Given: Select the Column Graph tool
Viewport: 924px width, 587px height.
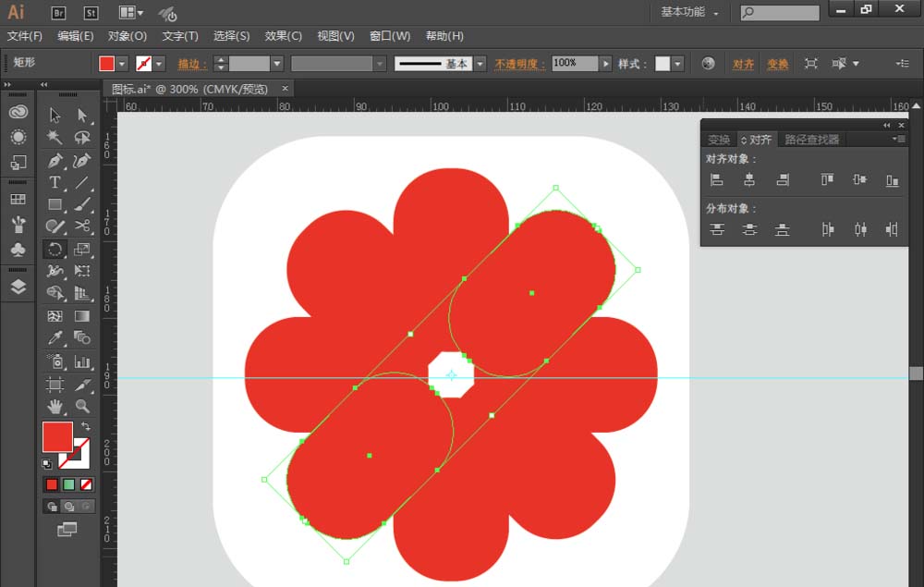Looking at the screenshot, I should [x=82, y=361].
